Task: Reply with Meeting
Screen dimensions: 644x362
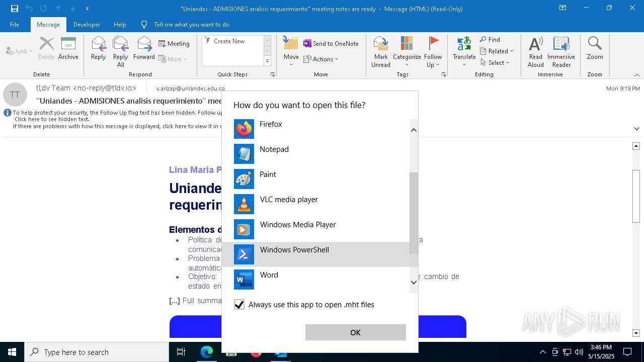Action: coord(174,44)
